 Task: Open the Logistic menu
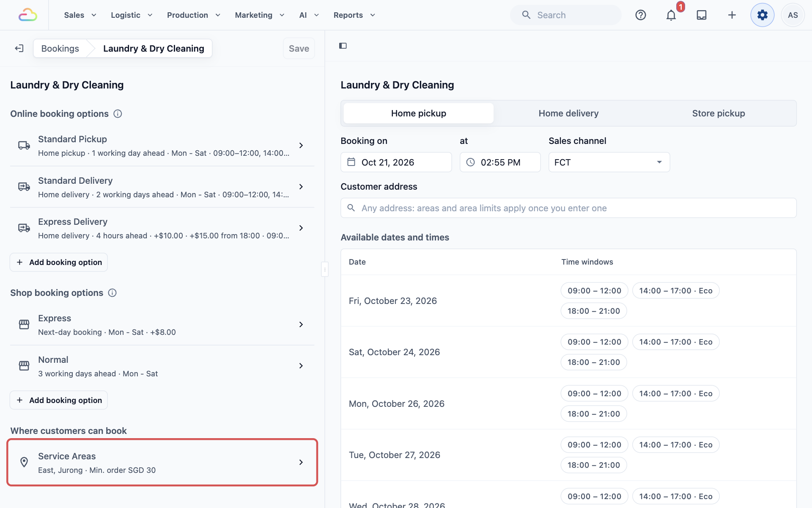pos(132,15)
